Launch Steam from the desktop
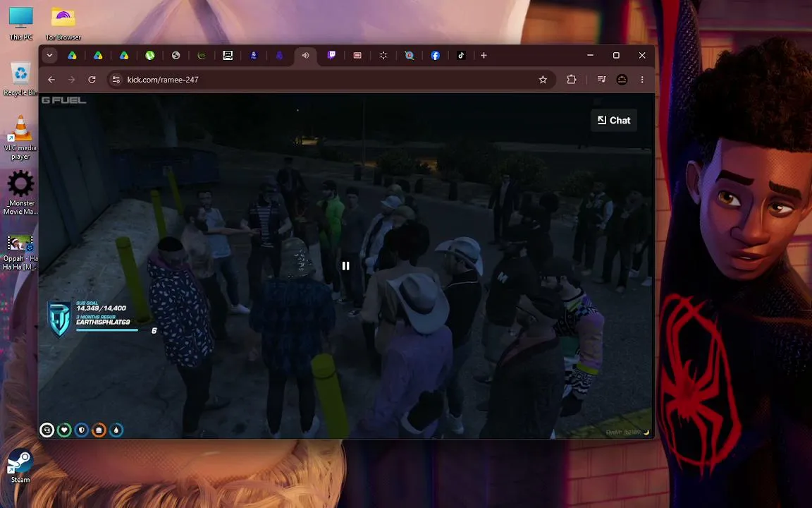Screen dimensions: 812x508 click(x=20, y=466)
